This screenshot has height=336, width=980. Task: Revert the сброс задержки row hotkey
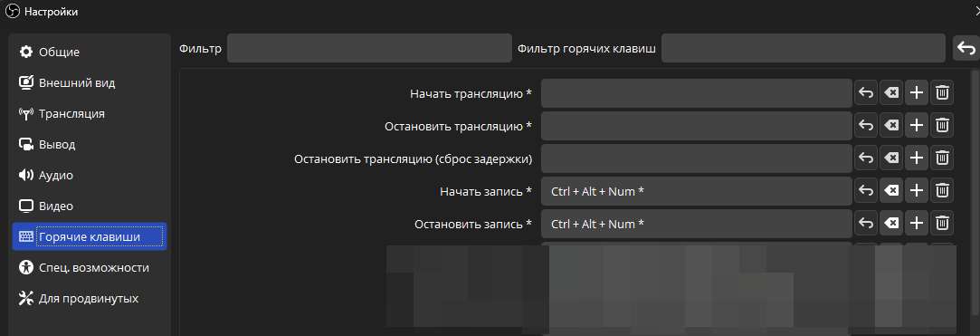point(866,158)
